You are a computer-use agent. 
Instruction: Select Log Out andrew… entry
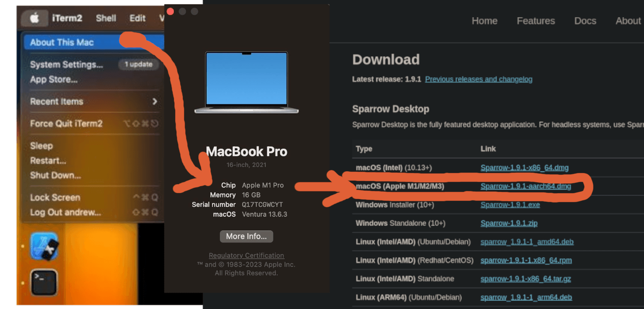coord(65,212)
